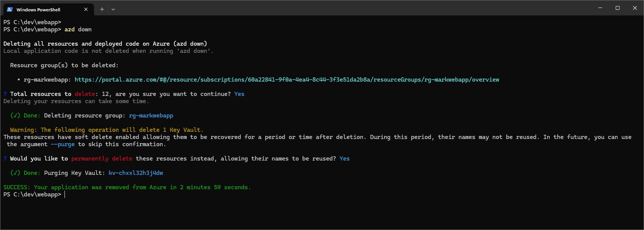Screen dimensions: 644x230
Task: Open the Azure portal resource group URL
Action: (287, 80)
